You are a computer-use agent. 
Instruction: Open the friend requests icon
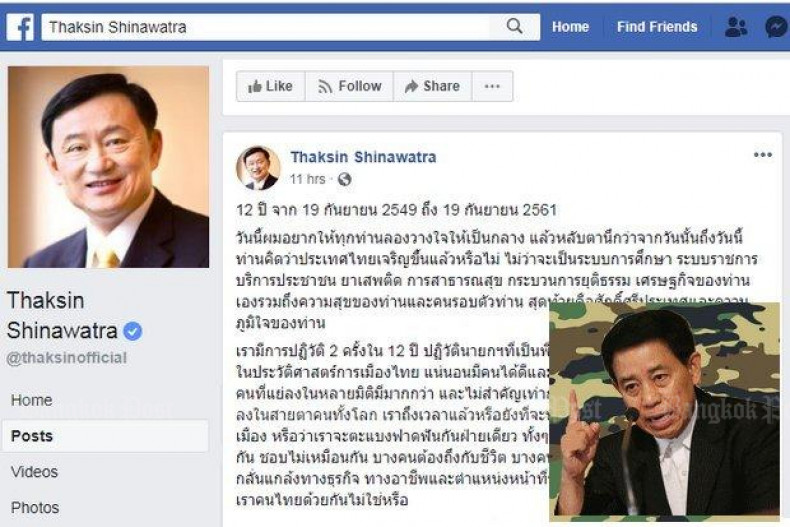(736, 27)
